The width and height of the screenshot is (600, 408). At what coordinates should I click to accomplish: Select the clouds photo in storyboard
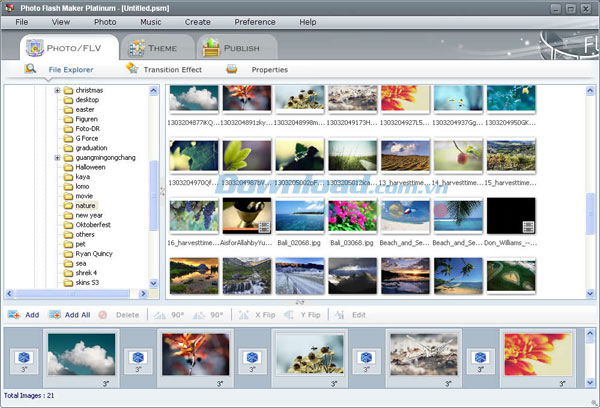tap(81, 354)
